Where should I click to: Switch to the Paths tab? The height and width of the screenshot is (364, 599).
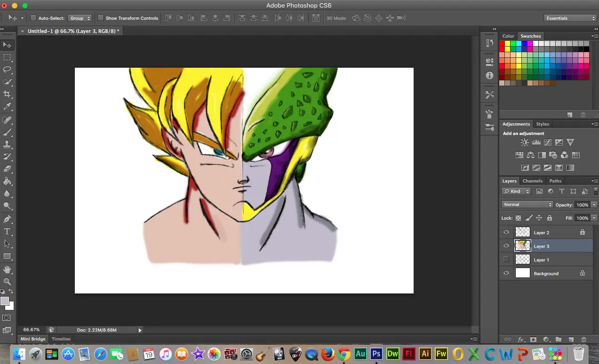(x=555, y=181)
